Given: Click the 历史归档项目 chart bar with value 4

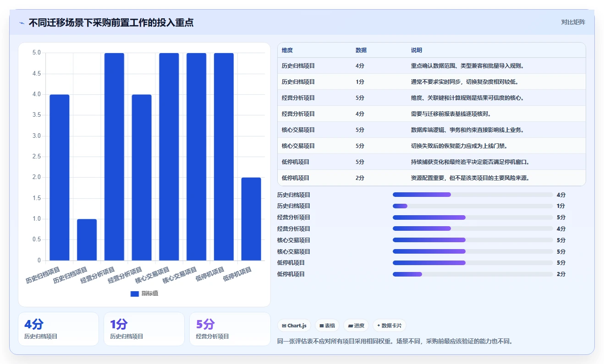Looking at the screenshot, I should (x=60, y=178).
